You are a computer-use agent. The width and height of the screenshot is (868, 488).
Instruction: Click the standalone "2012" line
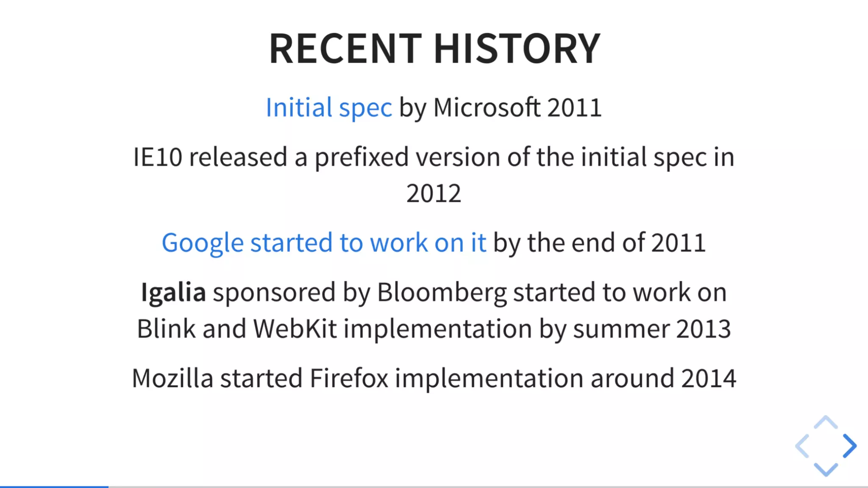click(434, 194)
